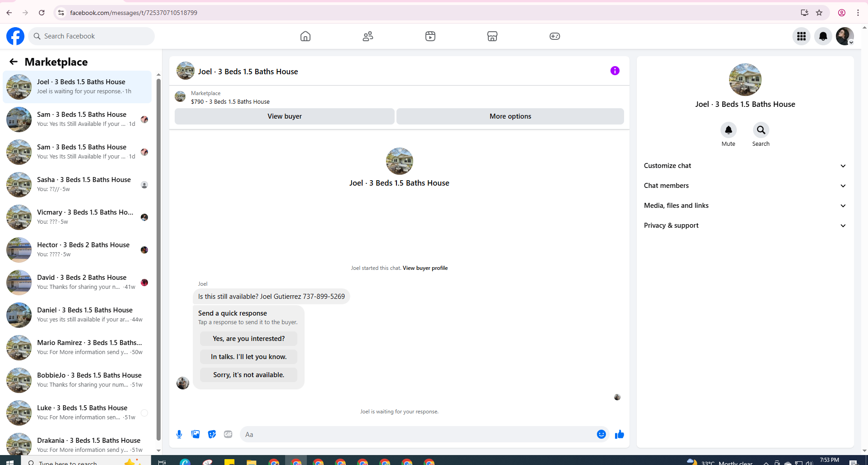Viewport: 868px width, 465px height.
Task: Click the taskbar clock showing 7:53 PM
Action: [x=830, y=460]
